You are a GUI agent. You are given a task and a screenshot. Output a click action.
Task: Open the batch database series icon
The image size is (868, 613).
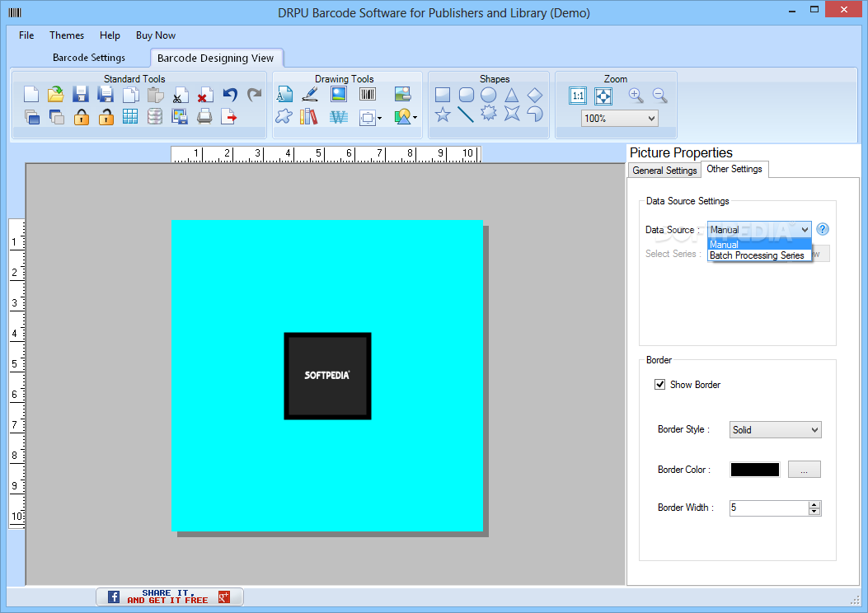tap(155, 116)
